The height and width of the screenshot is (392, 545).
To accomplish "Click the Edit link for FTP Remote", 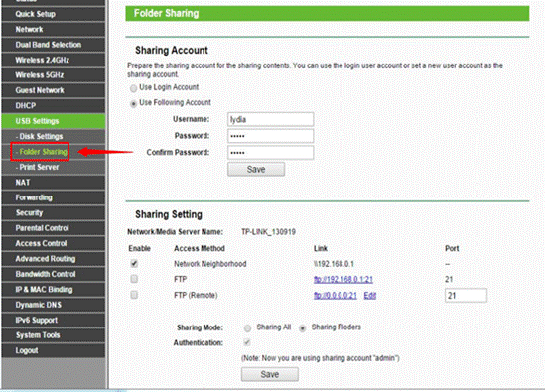I will click(x=370, y=296).
